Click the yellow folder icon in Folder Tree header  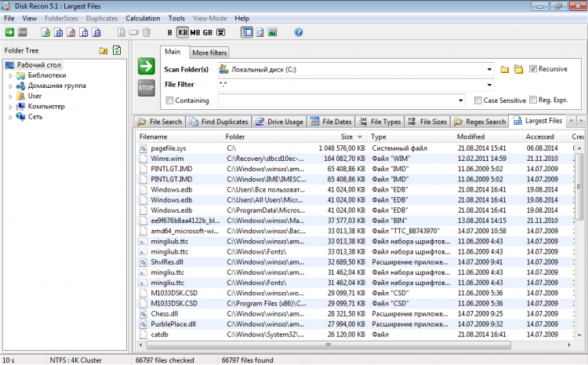pos(103,50)
